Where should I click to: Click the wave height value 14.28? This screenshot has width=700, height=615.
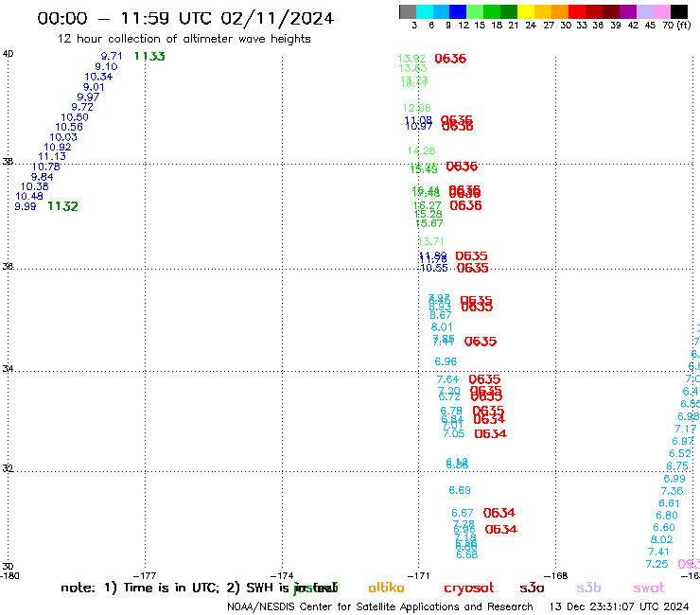point(421,151)
